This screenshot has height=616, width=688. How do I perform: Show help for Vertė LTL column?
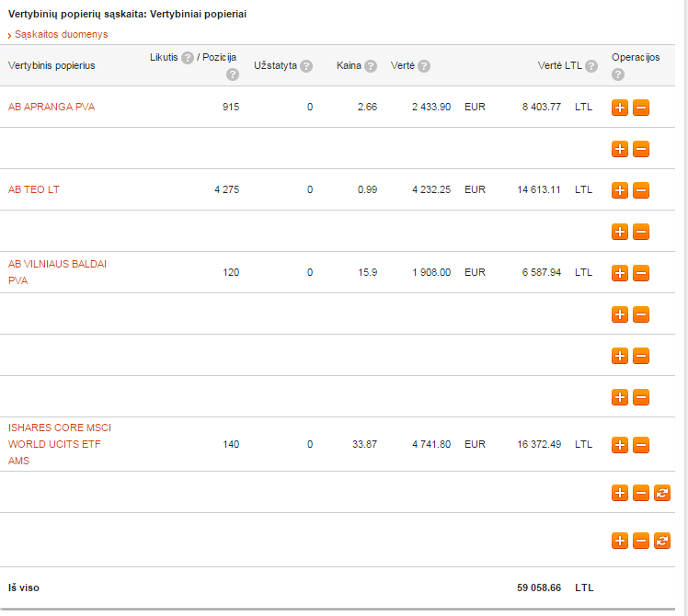click(x=591, y=66)
